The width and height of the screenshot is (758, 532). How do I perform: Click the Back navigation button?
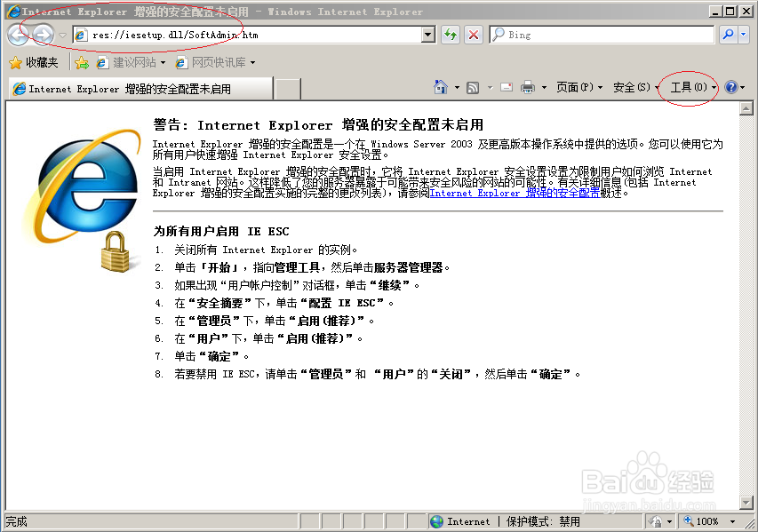tap(19, 35)
